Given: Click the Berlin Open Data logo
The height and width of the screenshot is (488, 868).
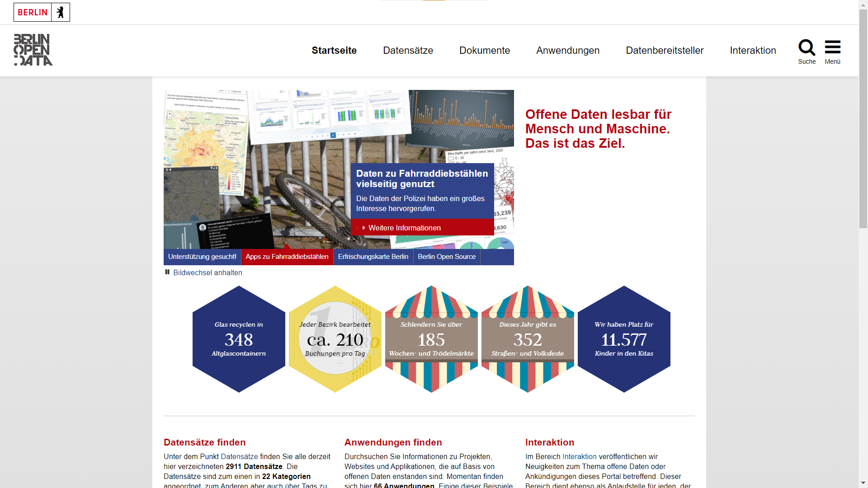Looking at the screenshot, I should click(x=33, y=50).
